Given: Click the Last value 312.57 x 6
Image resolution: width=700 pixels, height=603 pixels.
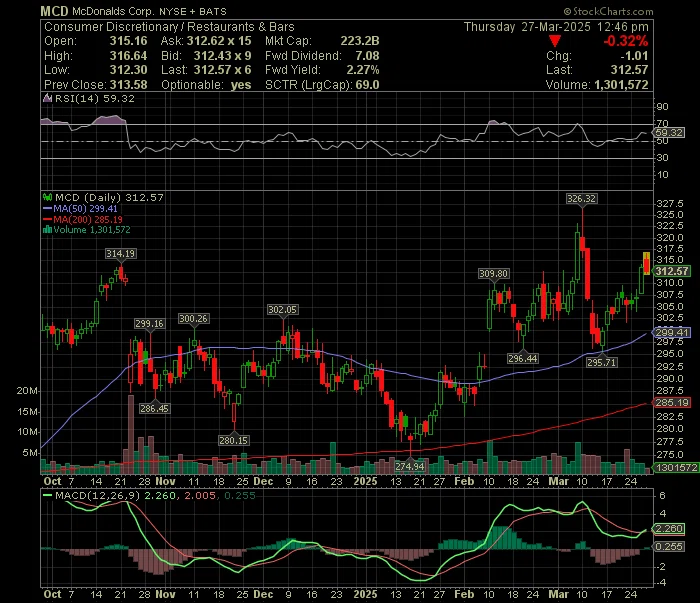Looking at the screenshot, I should [x=222, y=70].
